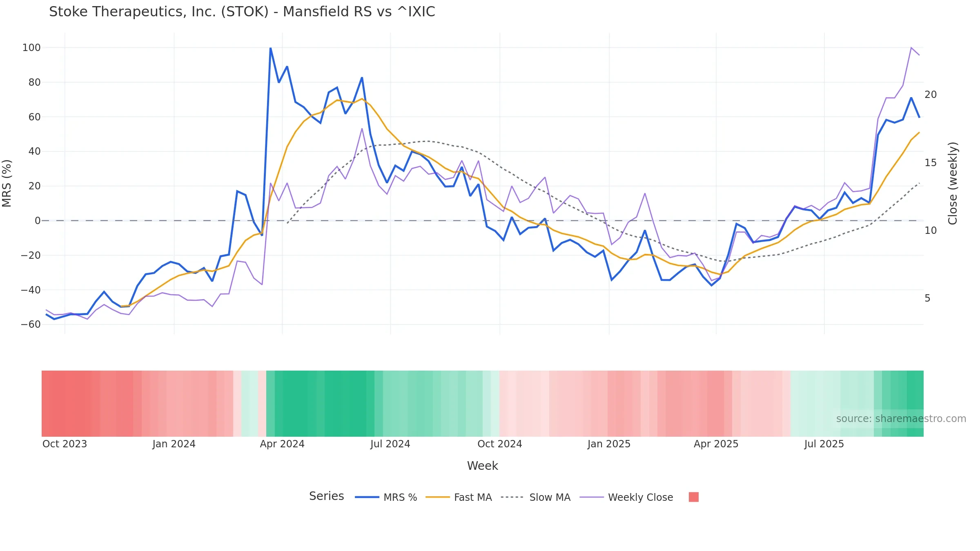The height and width of the screenshot is (551, 980).
Task: Toggle the Slow MA legend entry
Action: (x=535, y=497)
